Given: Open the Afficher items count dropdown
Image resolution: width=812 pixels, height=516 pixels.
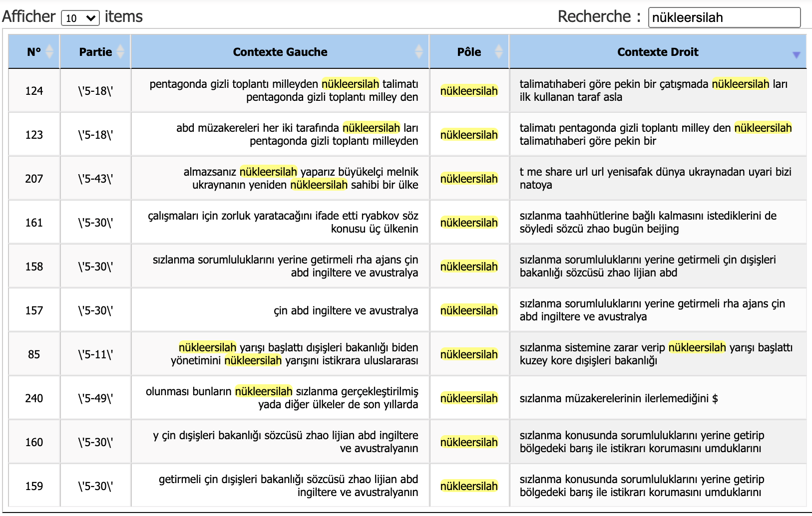Looking at the screenshot, I should coord(80,18).
